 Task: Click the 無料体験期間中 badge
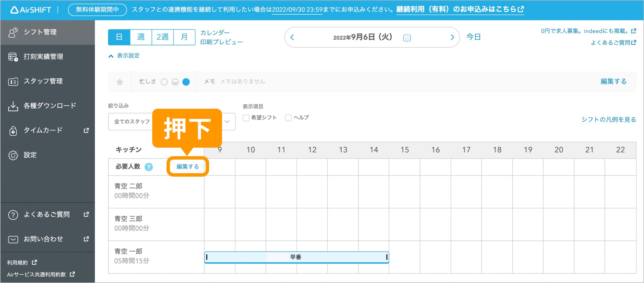97,10
